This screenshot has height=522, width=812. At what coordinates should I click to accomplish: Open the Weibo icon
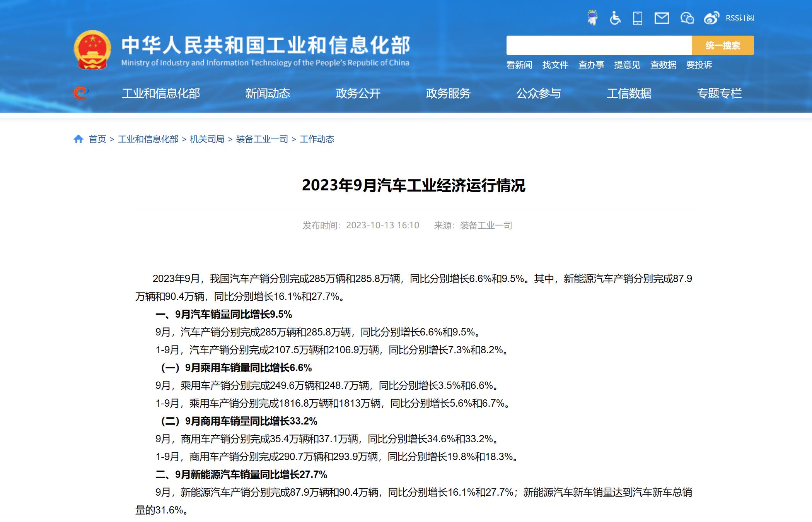(711, 18)
